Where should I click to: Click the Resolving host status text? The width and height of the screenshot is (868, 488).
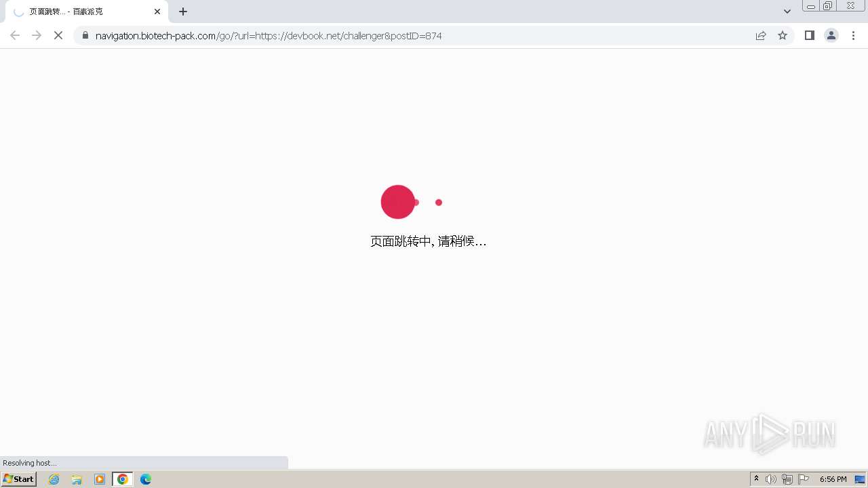click(30, 463)
